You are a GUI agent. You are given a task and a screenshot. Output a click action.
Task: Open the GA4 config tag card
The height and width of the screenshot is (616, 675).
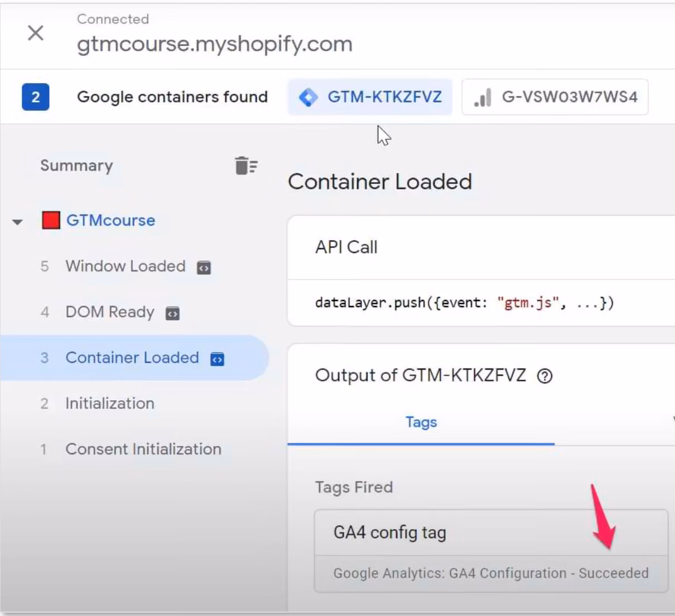coord(491,551)
